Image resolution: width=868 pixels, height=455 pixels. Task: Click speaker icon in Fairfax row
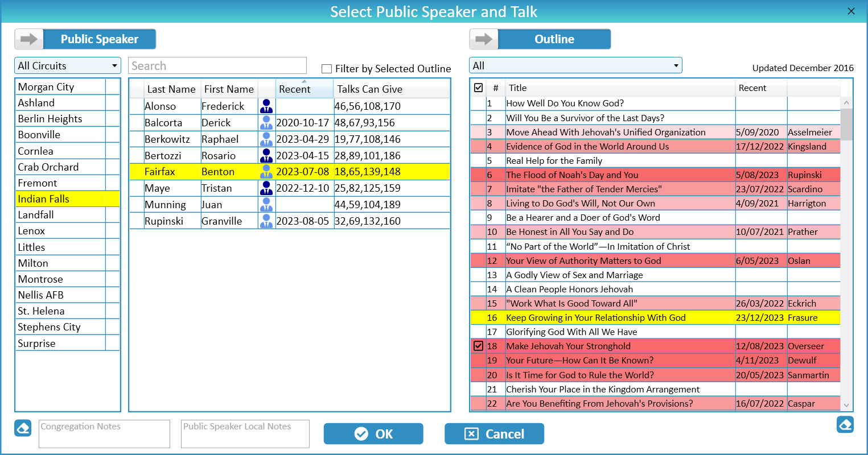pos(266,172)
